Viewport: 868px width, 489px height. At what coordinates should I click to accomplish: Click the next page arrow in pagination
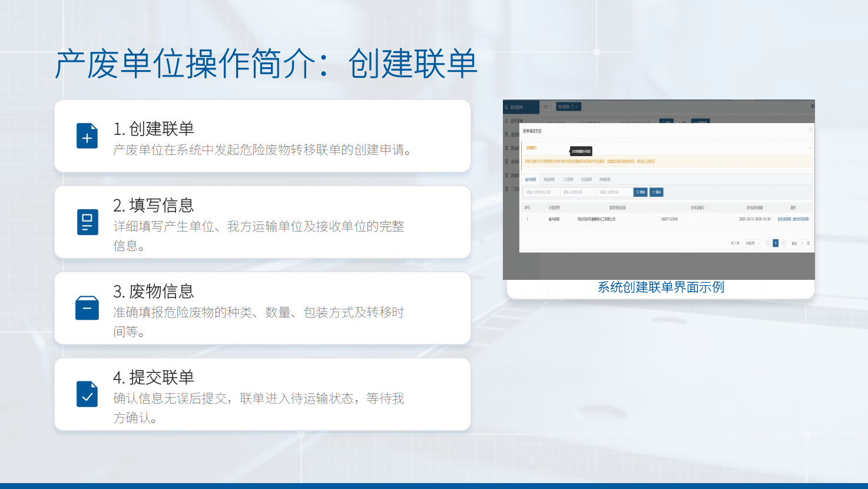point(783,243)
